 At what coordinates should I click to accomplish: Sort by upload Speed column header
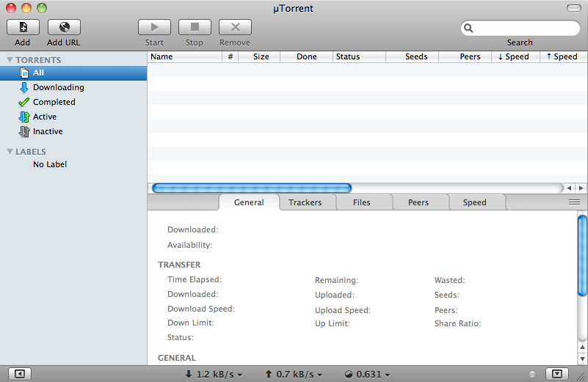564,56
